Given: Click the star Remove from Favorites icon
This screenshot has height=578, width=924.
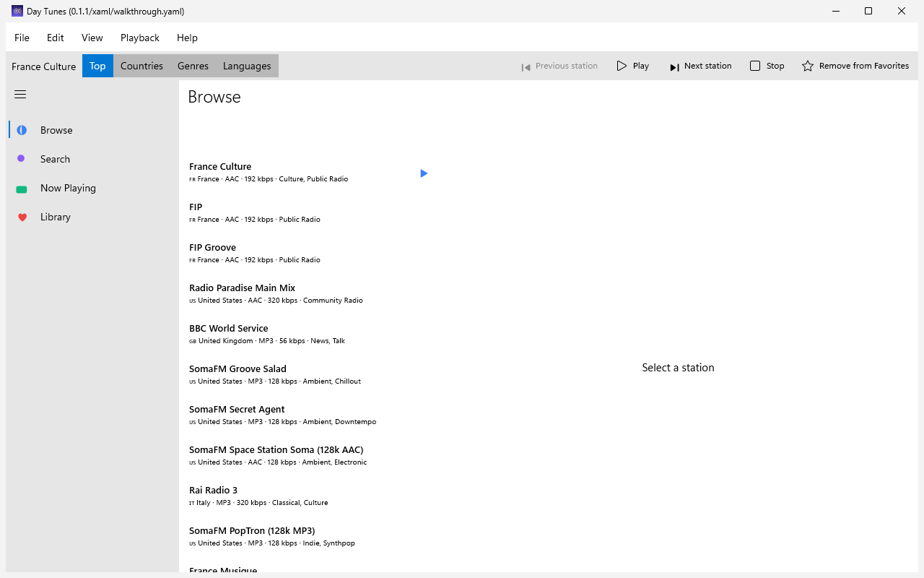Looking at the screenshot, I should point(808,66).
